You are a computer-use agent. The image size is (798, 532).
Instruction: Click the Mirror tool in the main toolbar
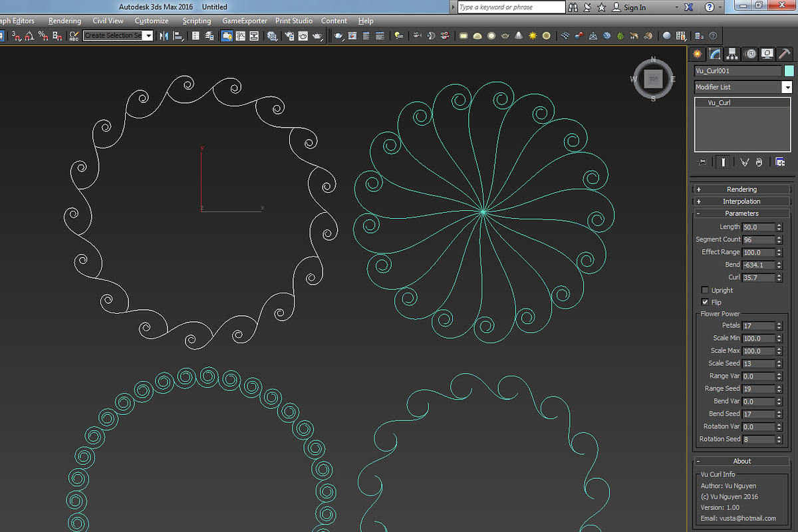pyautogui.click(x=164, y=35)
